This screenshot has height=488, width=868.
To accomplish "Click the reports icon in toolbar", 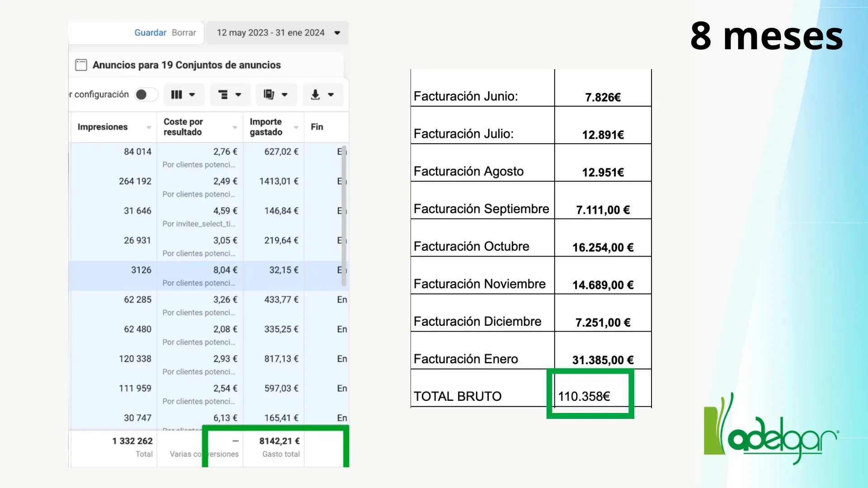I will (x=269, y=95).
